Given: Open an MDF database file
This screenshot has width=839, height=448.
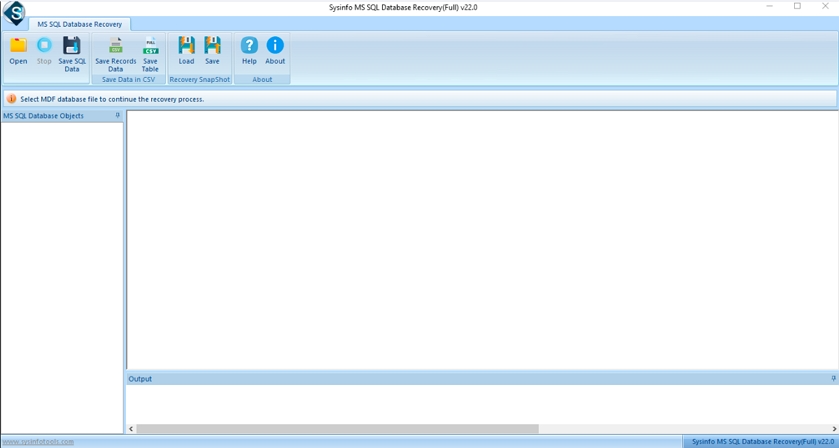Looking at the screenshot, I should [18, 50].
